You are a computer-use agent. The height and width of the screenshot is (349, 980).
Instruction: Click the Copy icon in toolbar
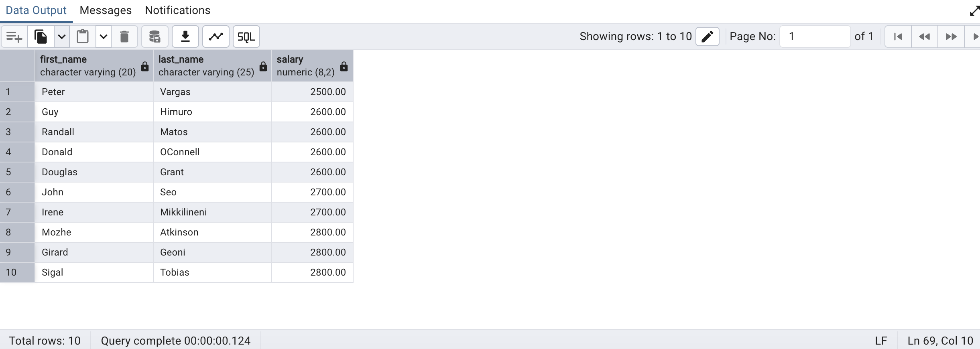coord(41,37)
